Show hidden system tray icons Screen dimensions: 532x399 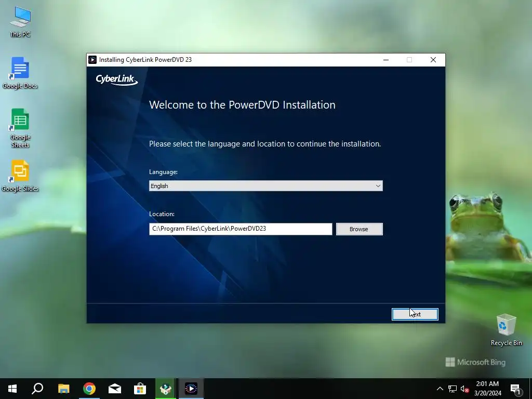coord(440,389)
